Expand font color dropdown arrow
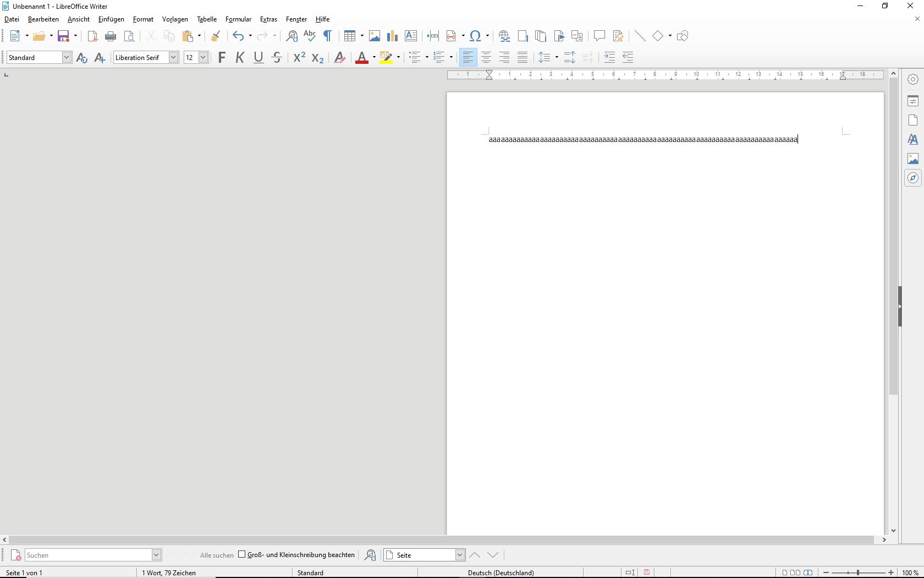 click(373, 58)
